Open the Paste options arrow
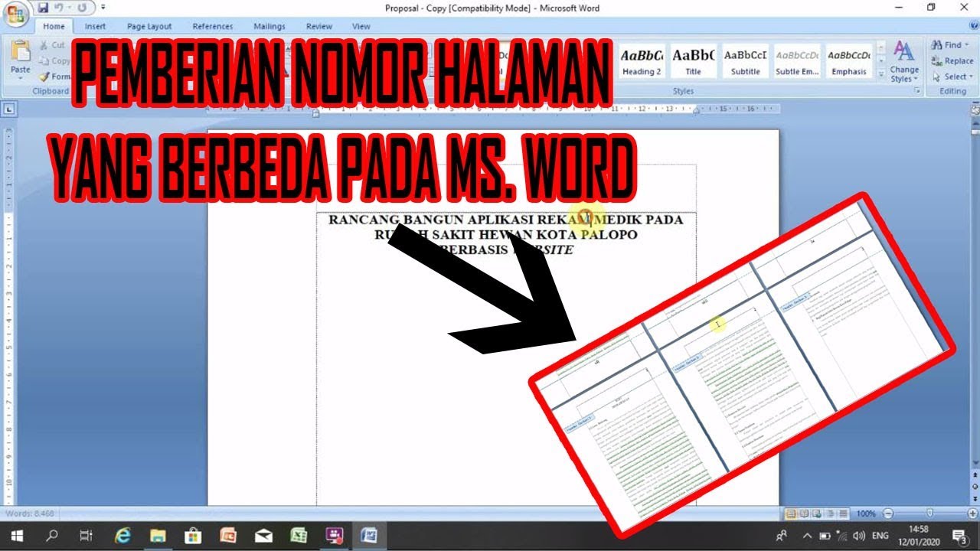The height and width of the screenshot is (551, 980). (x=21, y=79)
